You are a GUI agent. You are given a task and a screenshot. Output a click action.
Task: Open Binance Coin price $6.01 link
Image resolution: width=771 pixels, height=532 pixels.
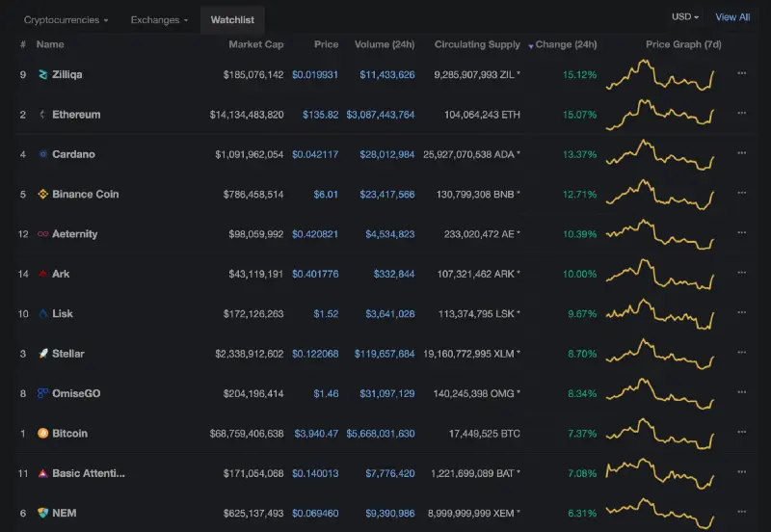[x=326, y=195]
